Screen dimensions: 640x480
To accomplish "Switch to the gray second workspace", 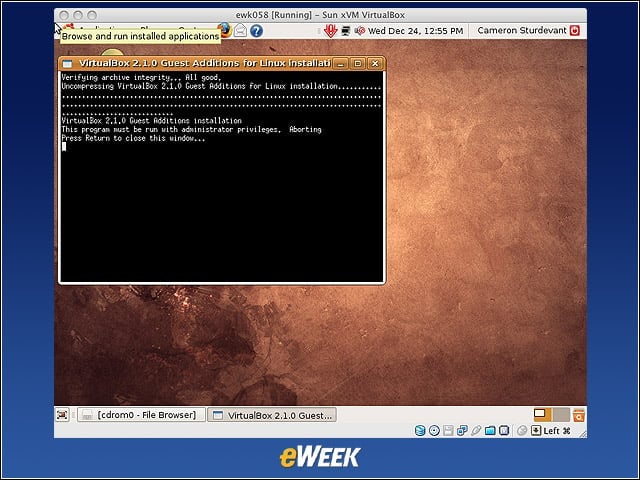I will [561, 414].
